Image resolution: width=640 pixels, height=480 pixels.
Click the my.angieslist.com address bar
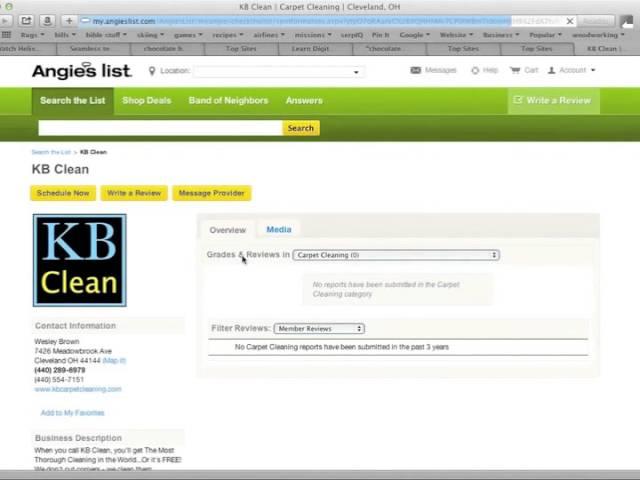click(322, 21)
